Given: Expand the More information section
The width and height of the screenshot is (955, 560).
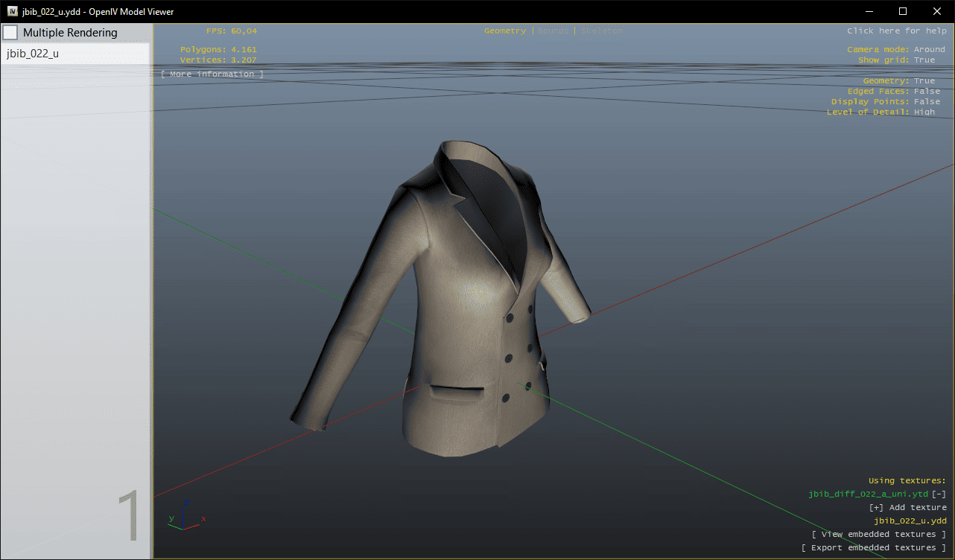Looking at the screenshot, I should pyautogui.click(x=212, y=74).
